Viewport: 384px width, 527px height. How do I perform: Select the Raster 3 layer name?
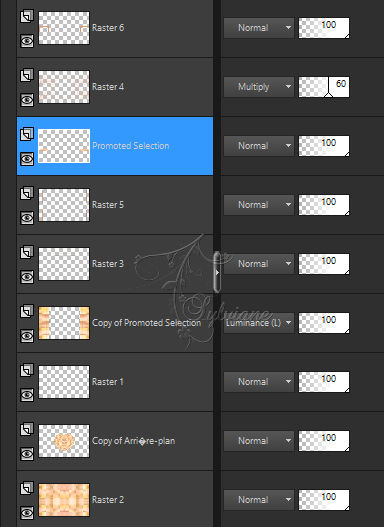[x=108, y=264]
